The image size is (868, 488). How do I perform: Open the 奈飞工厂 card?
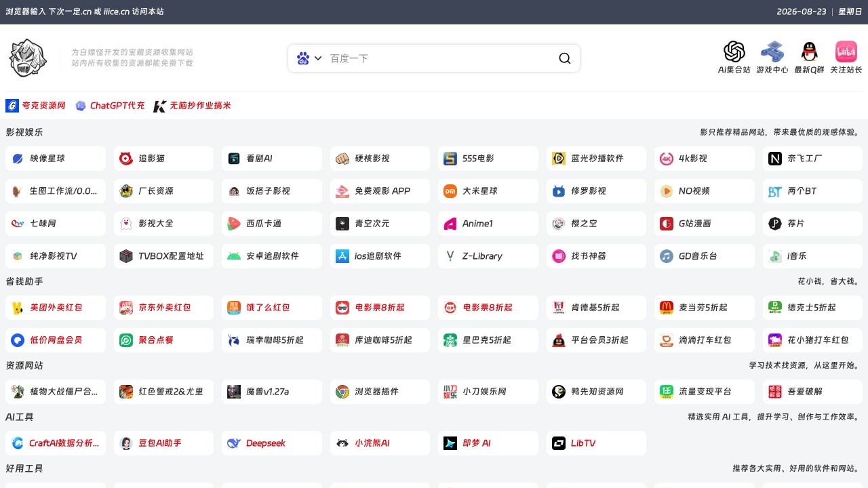(x=812, y=159)
